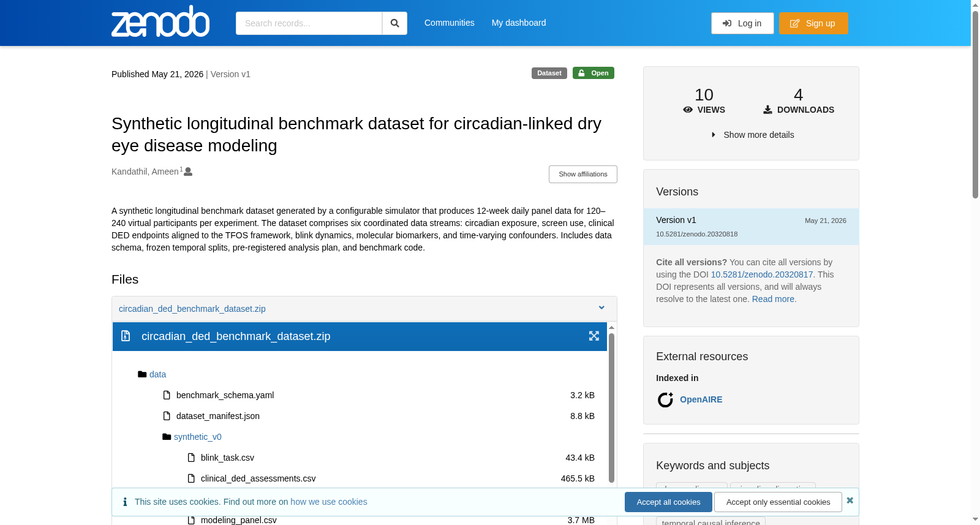Open fullscreen preview of the zip file

coord(594,336)
